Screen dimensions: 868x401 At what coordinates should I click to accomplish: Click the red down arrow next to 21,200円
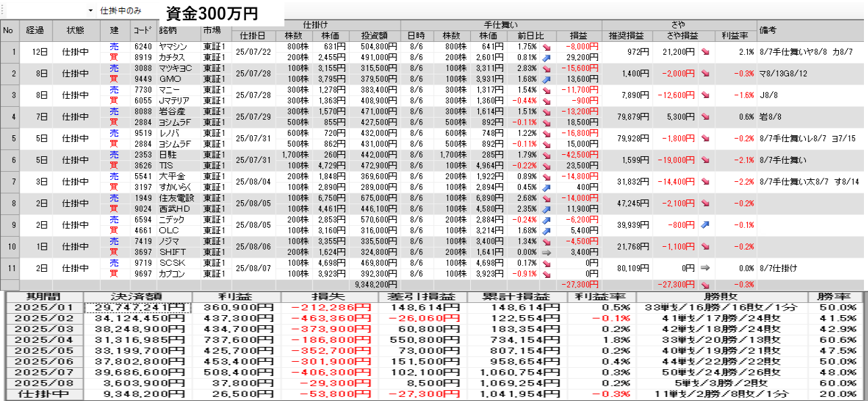[705, 52]
